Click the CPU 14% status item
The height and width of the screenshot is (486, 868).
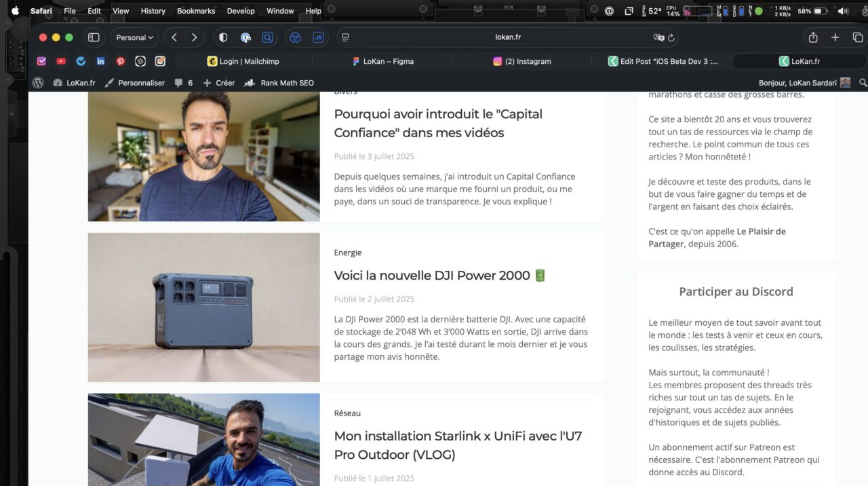tap(673, 11)
